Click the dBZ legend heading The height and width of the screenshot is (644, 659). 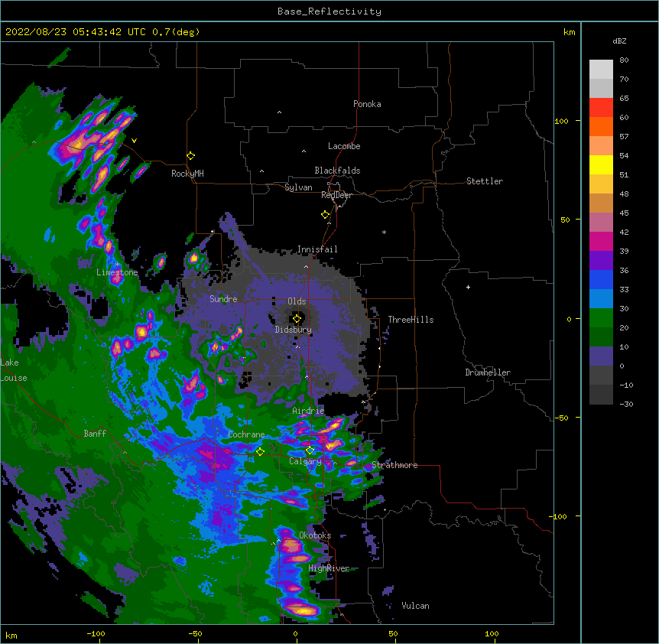coord(619,41)
